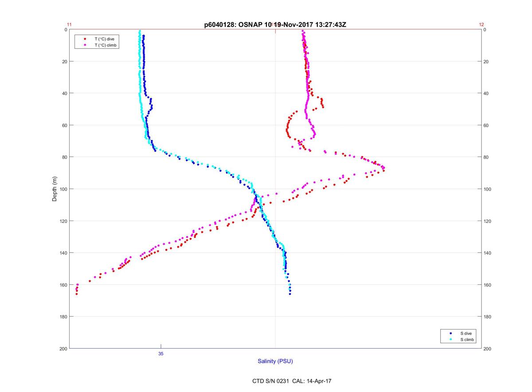Image resolution: width=532 pixels, height=392 pixels.
Task: Click the '140' tick on the right depth axis
Action: (x=488, y=253)
